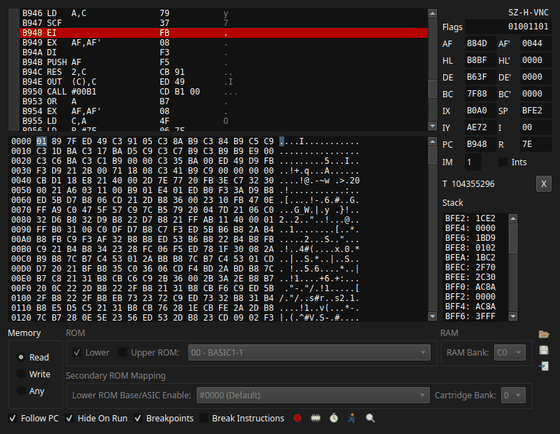Viewport: 560px width, 434px height.
Task: Click the PC register field B948
Action: [480, 144]
